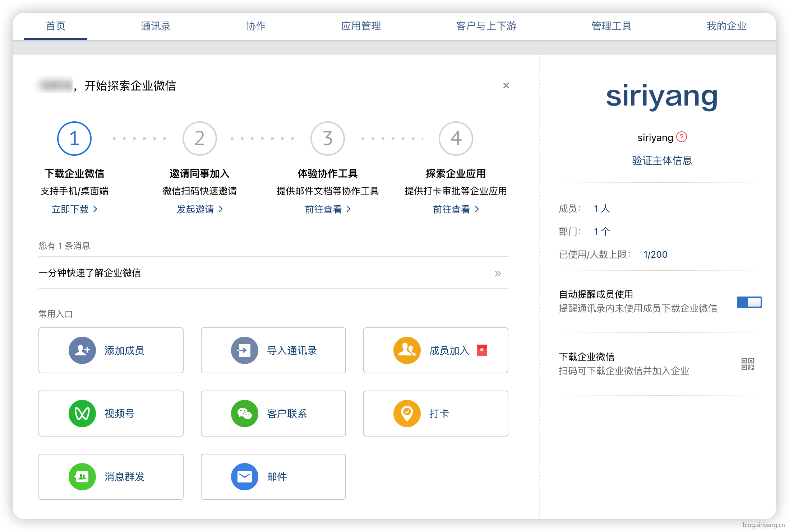
Task: Open the 客户联系 entry label
Action: (287, 413)
